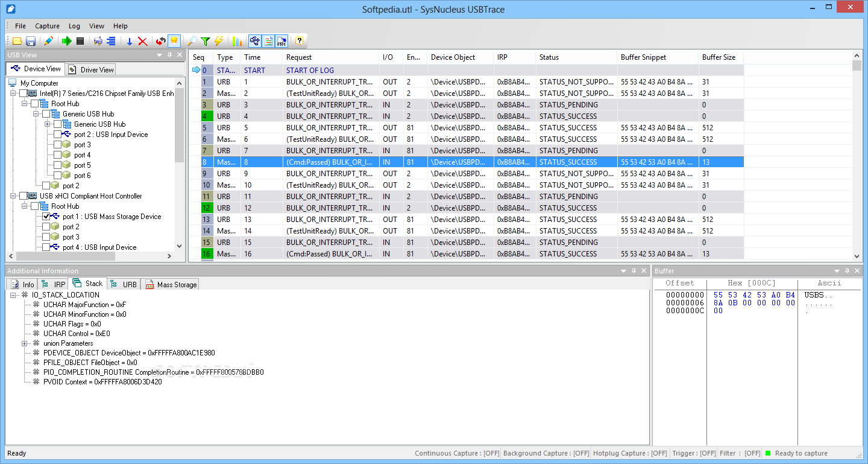Screen dimensions: 868x464
Task: Click the blue down arrow toolbar icon
Action: click(129, 41)
